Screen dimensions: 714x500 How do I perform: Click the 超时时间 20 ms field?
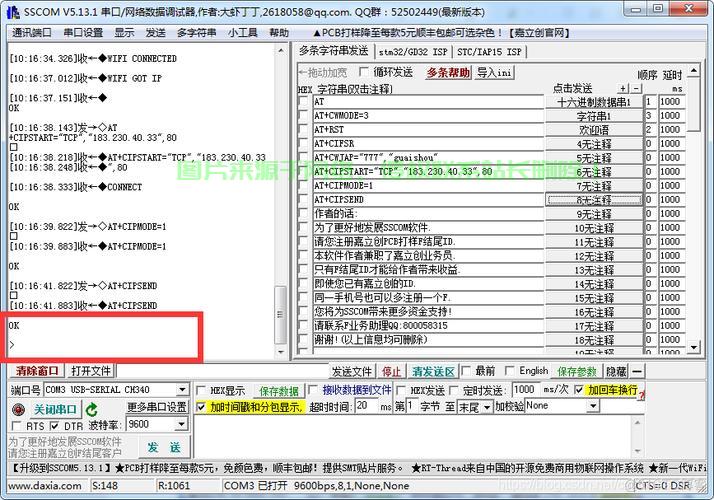click(x=366, y=406)
